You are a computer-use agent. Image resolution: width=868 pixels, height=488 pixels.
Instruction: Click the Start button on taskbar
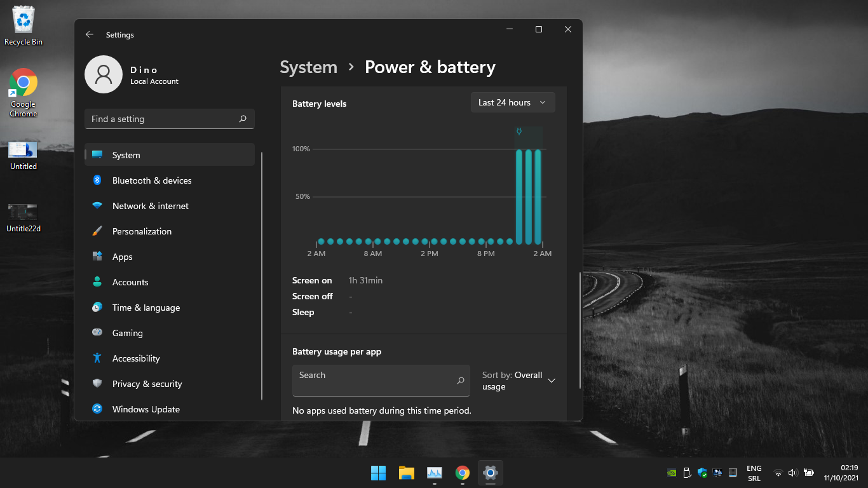tap(378, 473)
